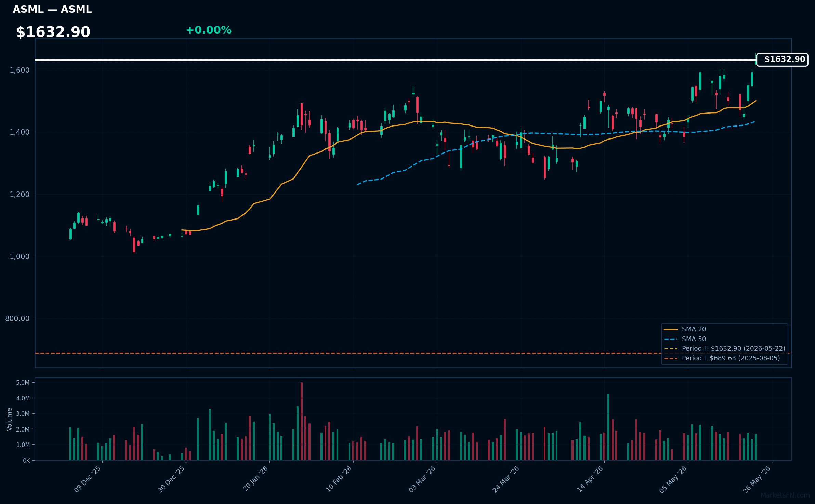The height and width of the screenshot is (504, 815).
Task: Click the 14 Apr '26 date label
Action: point(590,479)
